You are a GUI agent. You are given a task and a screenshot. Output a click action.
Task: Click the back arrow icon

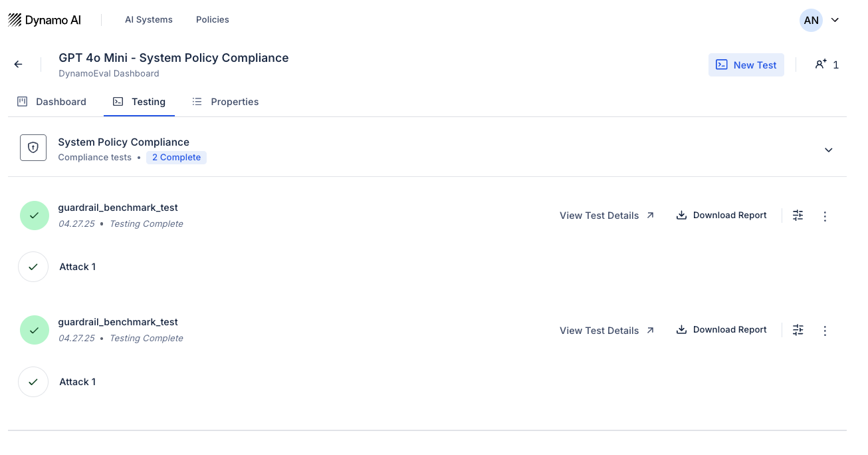[19, 65]
